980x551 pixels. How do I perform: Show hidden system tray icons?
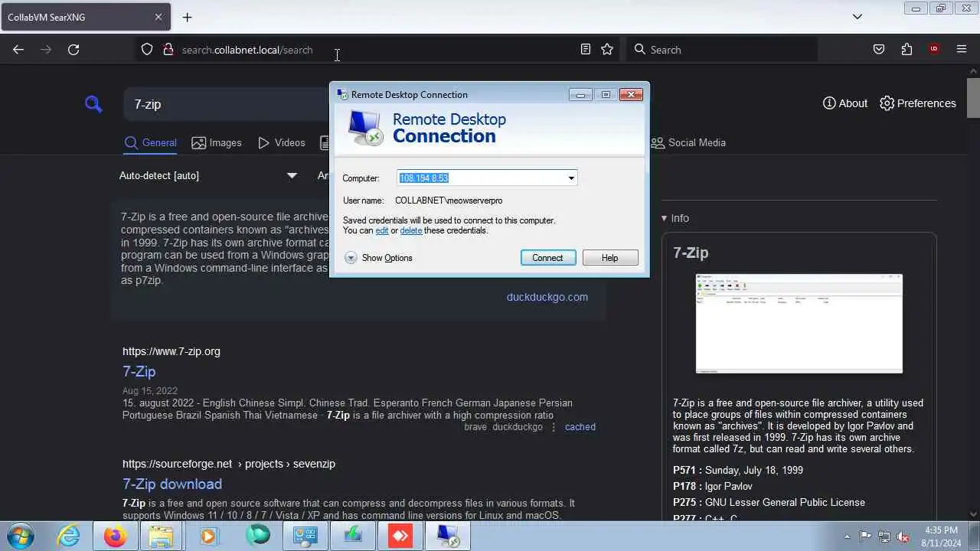click(x=847, y=536)
